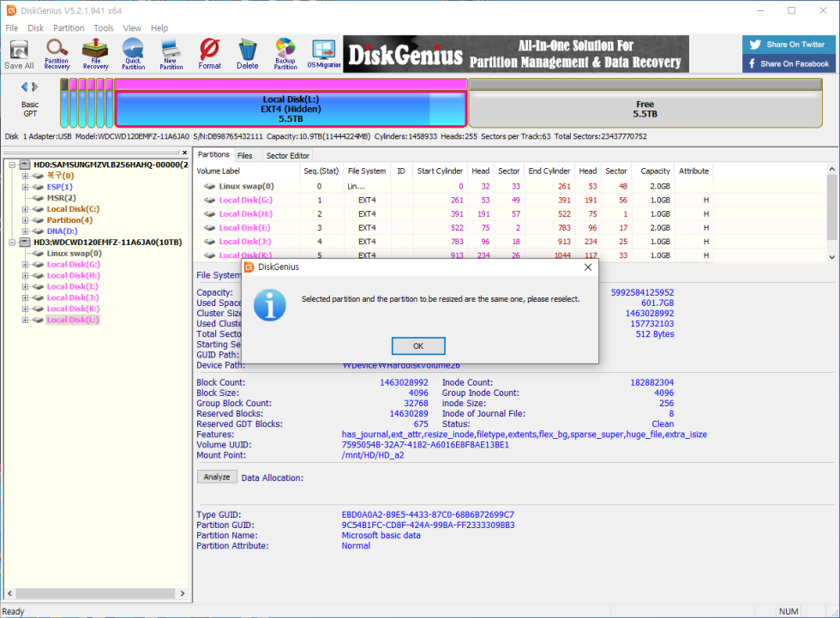Select Local Disk(H:) in the disk tree
840x618 pixels.
pyautogui.click(x=73, y=276)
